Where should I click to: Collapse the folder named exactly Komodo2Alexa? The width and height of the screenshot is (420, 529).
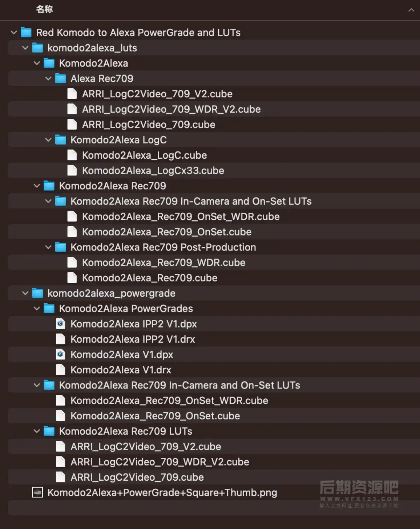[x=37, y=63]
